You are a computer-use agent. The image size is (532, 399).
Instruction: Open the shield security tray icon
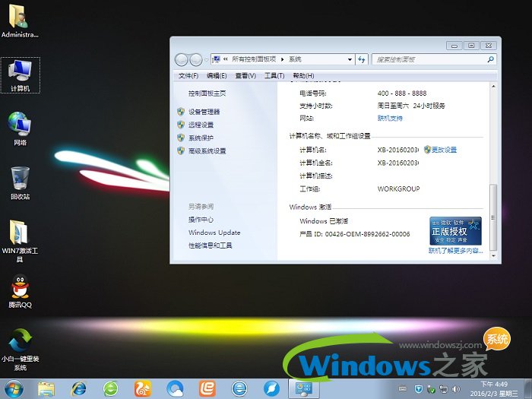(419, 389)
